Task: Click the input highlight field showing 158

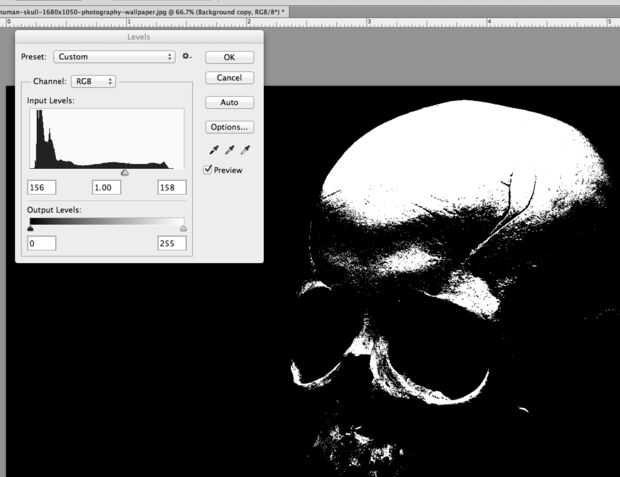Action: (x=172, y=187)
